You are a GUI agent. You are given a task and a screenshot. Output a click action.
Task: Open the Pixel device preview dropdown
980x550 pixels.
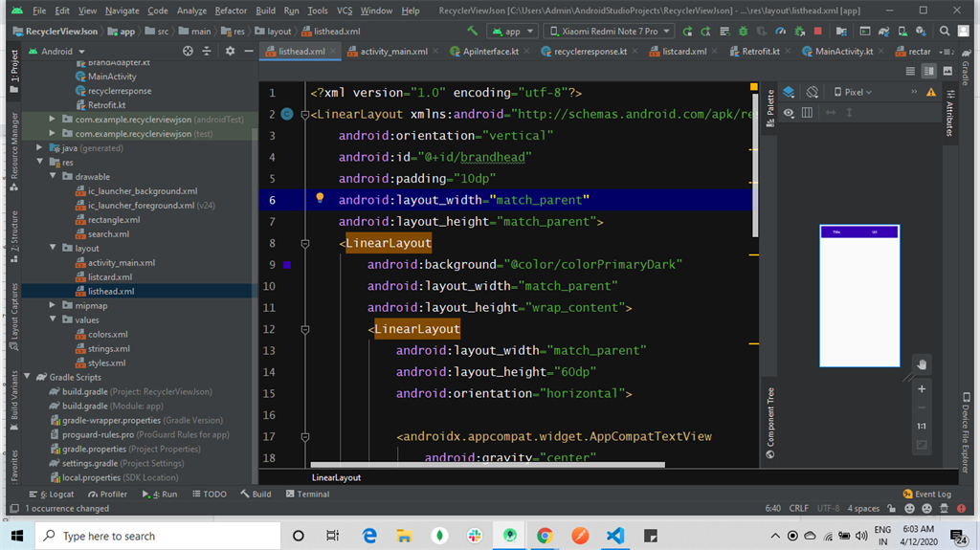tap(852, 92)
